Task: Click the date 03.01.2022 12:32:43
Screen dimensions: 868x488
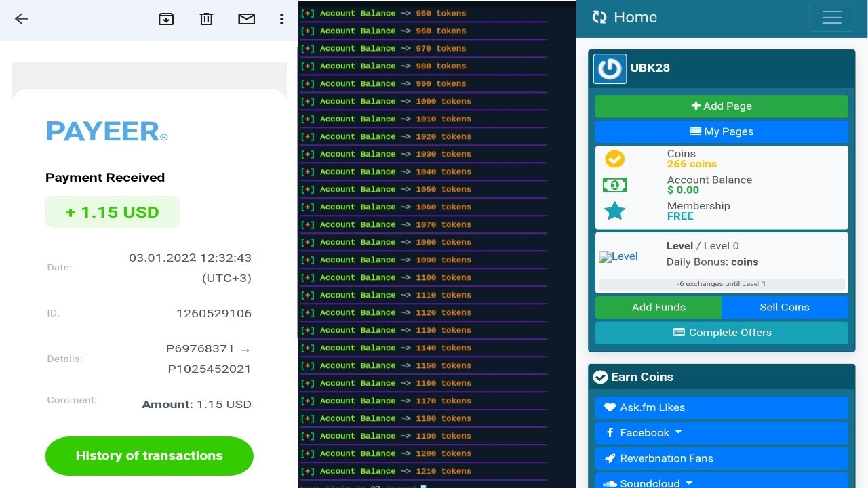Action: pyautogui.click(x=190, y=258)
